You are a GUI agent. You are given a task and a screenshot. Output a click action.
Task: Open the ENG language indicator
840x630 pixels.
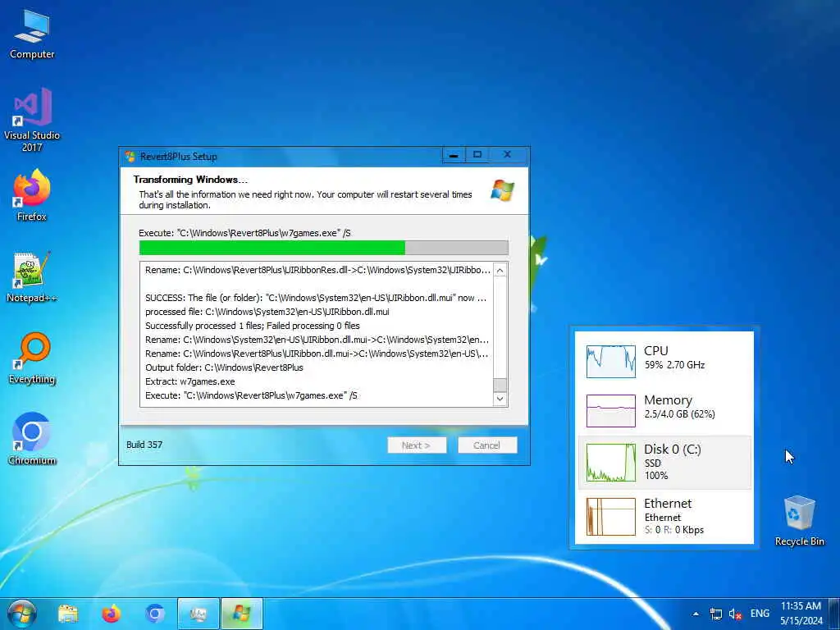pyautogui.click(x=760, y=614)
